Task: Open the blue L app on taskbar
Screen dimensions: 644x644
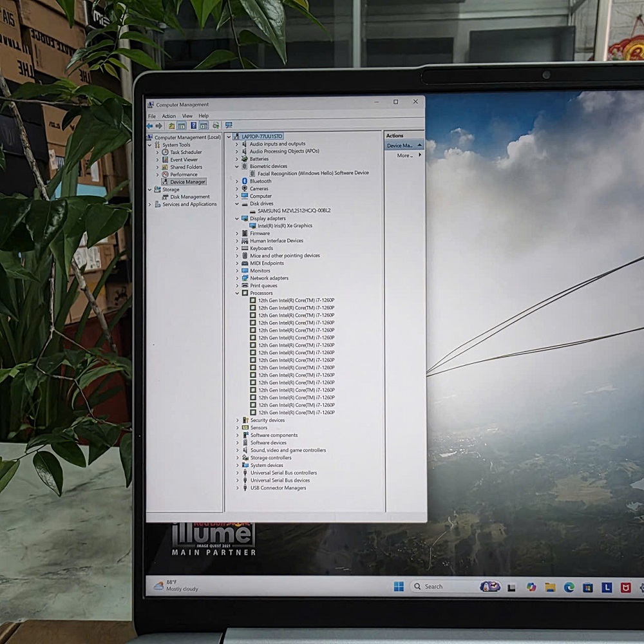Action: pos(607,588)
